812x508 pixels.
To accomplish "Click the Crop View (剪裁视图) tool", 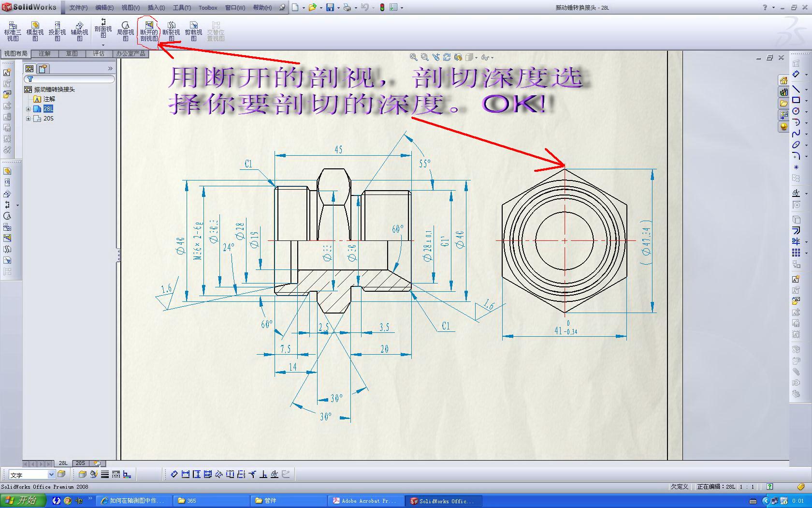I will coord(193,31).
